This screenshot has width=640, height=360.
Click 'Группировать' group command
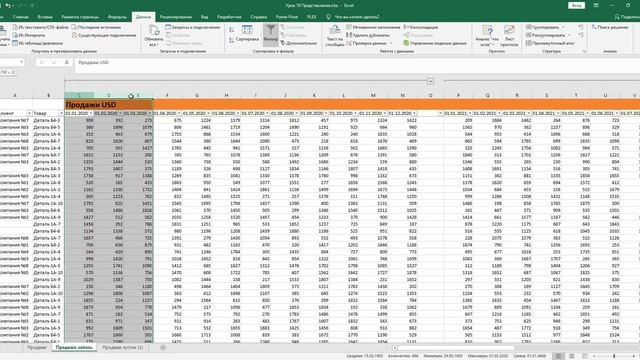click(x=542, y=27)
